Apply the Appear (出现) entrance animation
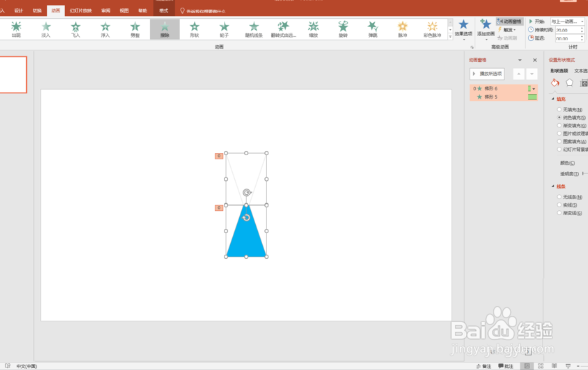588x370 pixels. pos(16,29)
